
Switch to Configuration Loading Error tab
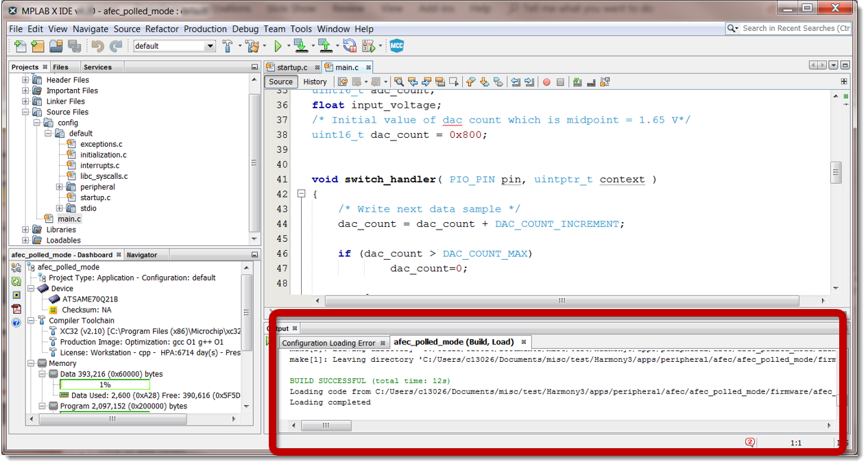pos(328,343)
